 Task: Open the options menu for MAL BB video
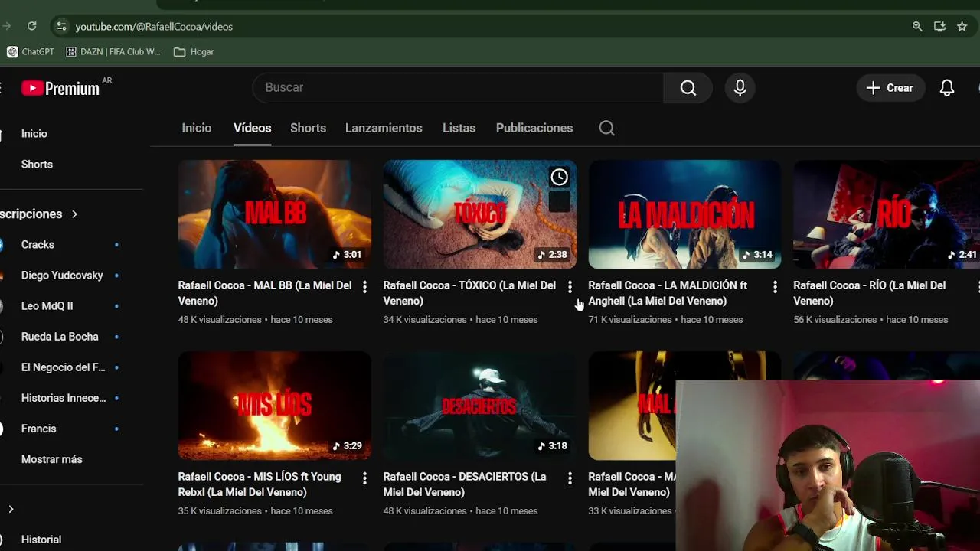tap(364, 287)
